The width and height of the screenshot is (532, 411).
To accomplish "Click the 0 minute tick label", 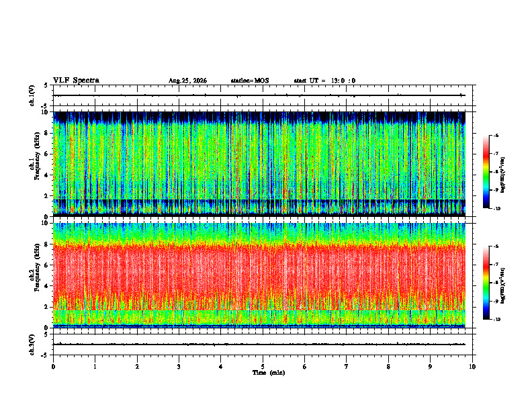I will pos(53,367).
